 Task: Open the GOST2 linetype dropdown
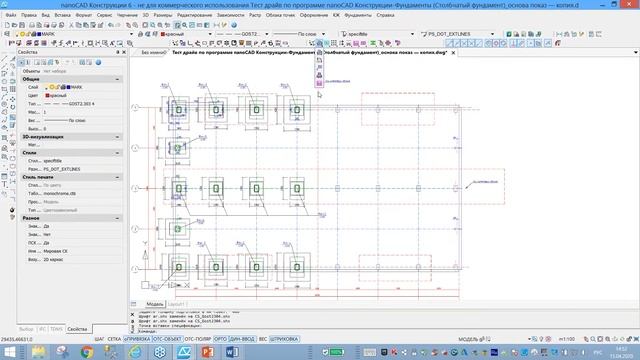click(x=267, y=34)
